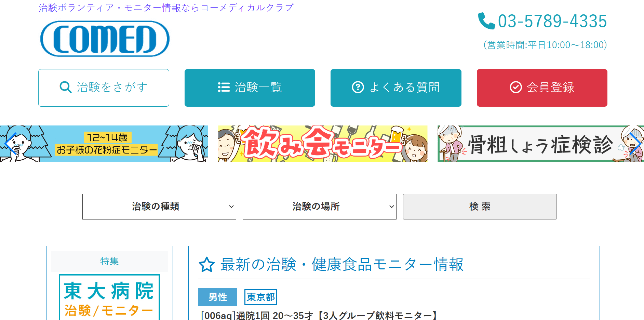Open the [006aq] 飲料モニター listing
644x320 pixels.
tap(319, 315)
